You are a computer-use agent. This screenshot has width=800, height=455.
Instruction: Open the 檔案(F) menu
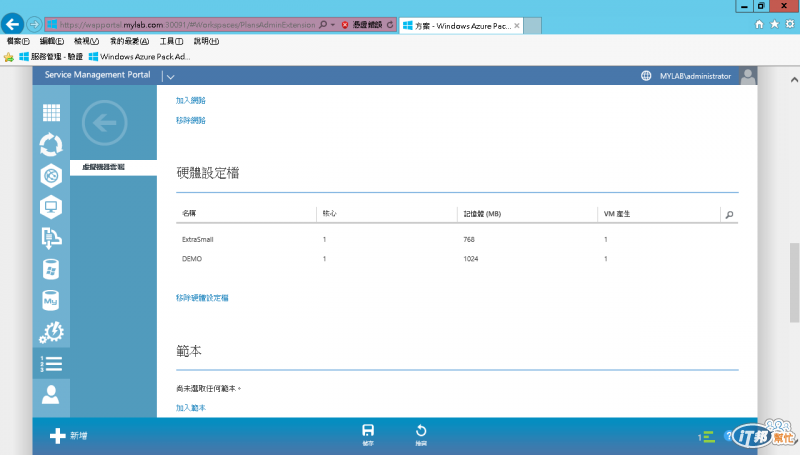[18, 41]
